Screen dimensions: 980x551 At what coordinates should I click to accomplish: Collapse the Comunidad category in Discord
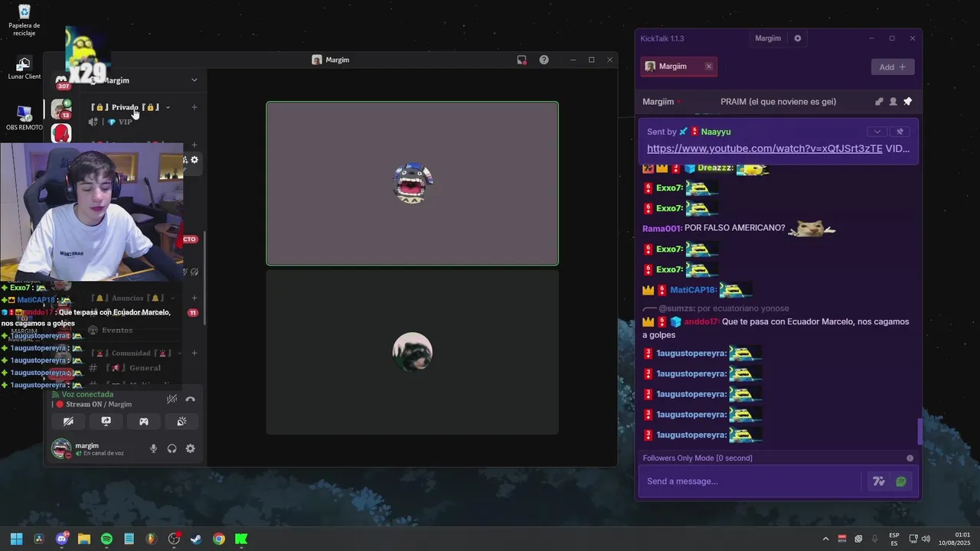tap(136, 353)
